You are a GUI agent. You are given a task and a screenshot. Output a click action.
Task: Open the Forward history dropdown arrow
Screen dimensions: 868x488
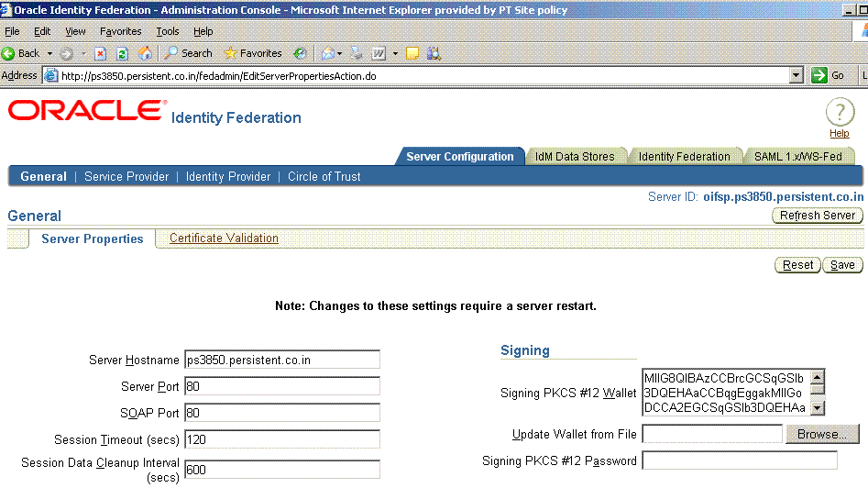(x=83, y=54)
